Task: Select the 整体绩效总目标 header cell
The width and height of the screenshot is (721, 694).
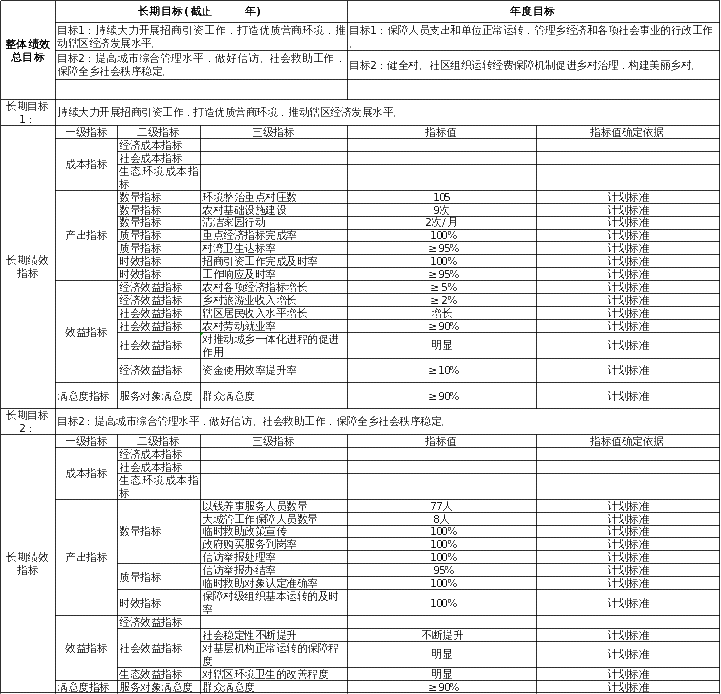Action: [x=26, y=50]
